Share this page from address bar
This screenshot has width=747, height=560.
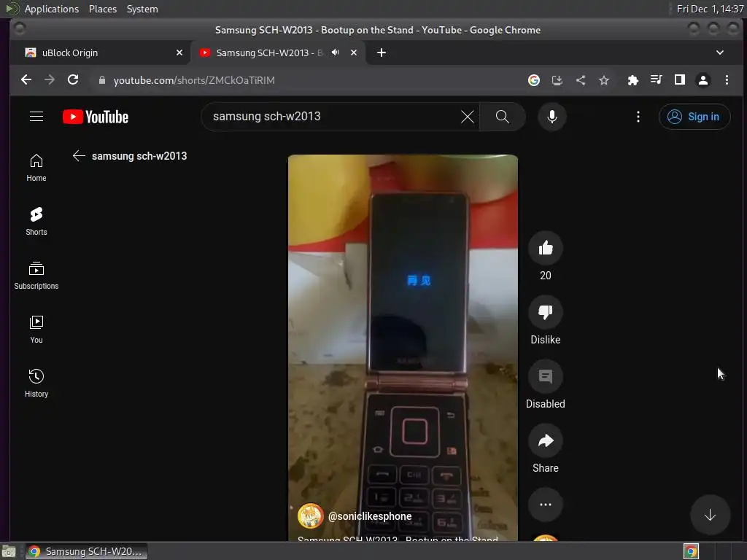580,80
